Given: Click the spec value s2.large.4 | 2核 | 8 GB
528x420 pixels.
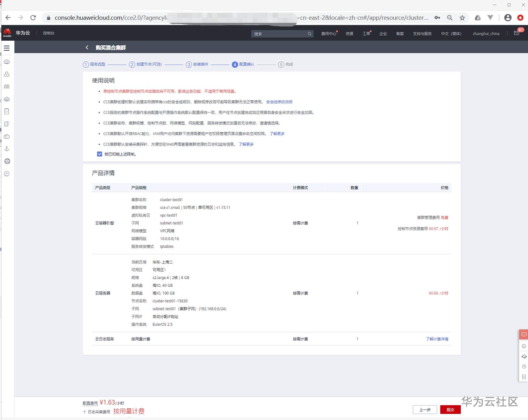Looking at the screenshot, I should pos(171,278).
